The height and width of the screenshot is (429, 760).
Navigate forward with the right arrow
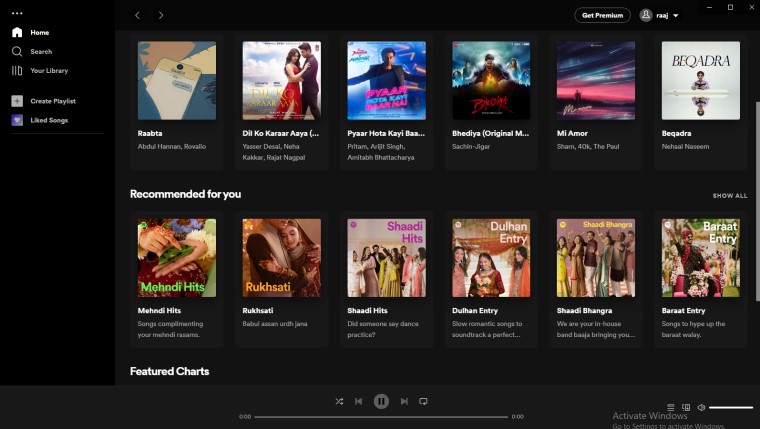coord(161,15)
